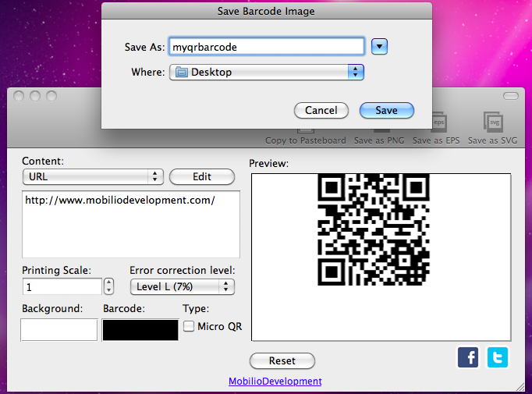Open the MobilioDevelopment link

click(x=275, y=381)
